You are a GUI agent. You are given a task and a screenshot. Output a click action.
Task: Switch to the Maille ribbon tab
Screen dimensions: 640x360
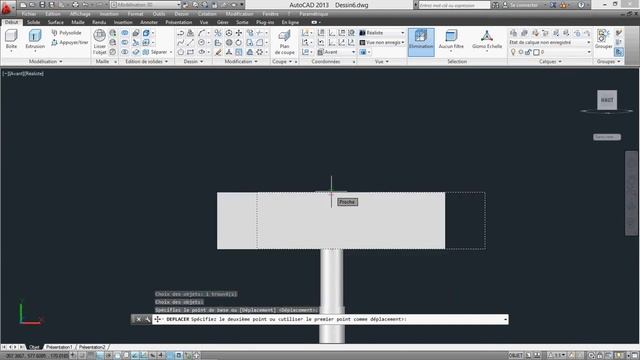[78, 22]
